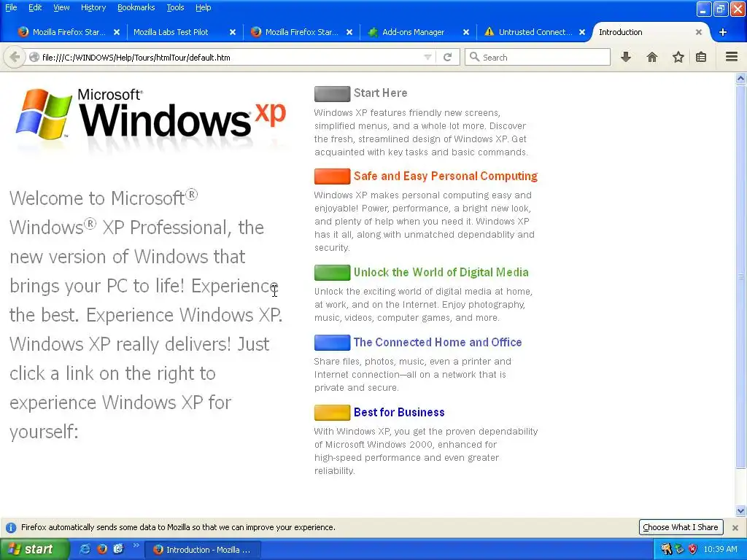Switch to first Mozilla Firefox Start tab

click(x=68, y=32)
